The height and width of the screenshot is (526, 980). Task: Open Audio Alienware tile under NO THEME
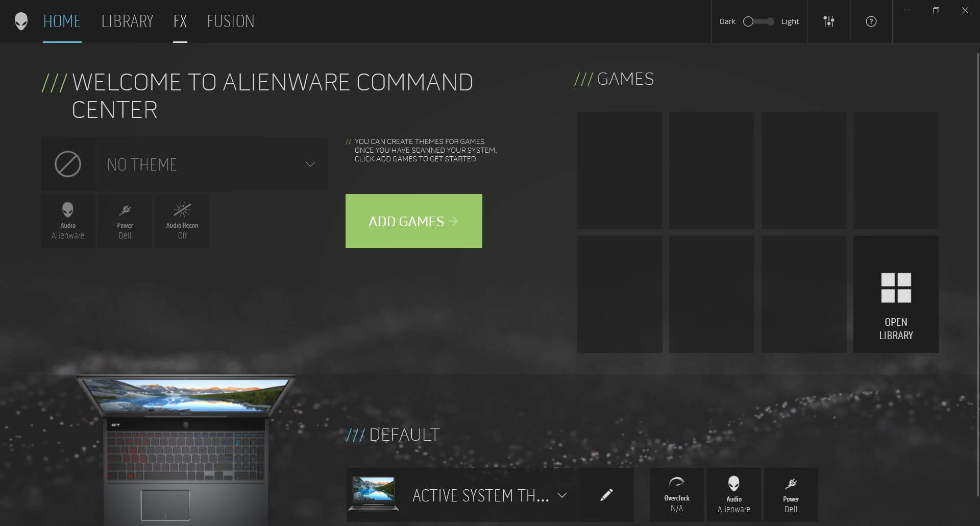[x=68, y=221]
